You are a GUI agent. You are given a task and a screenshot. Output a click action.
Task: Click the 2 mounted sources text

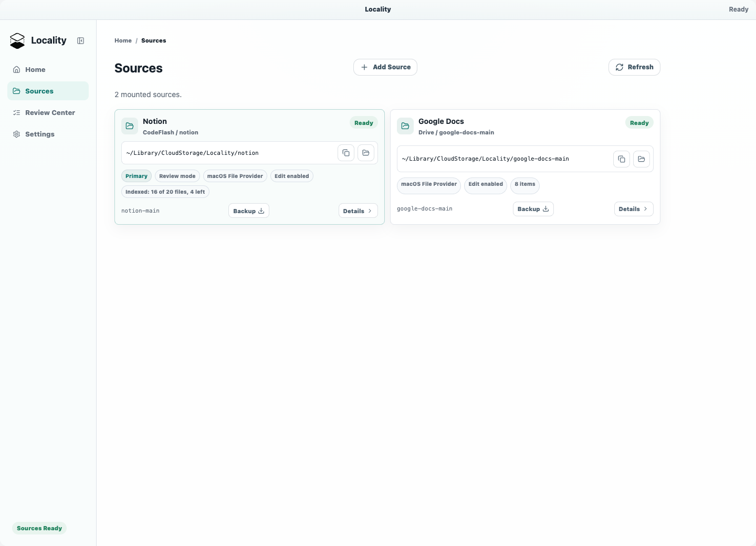tap(148, 94)
